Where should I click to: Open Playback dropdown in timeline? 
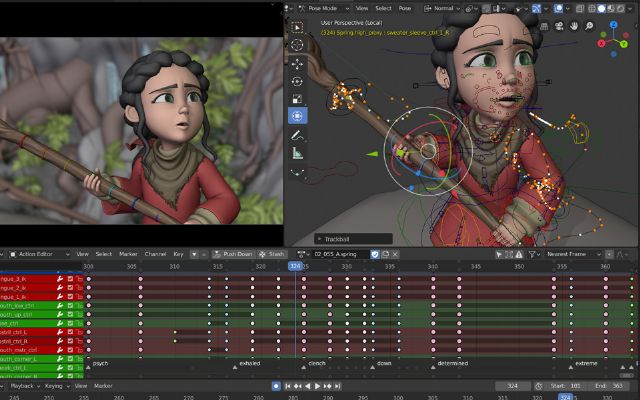(x=24, y=386)
